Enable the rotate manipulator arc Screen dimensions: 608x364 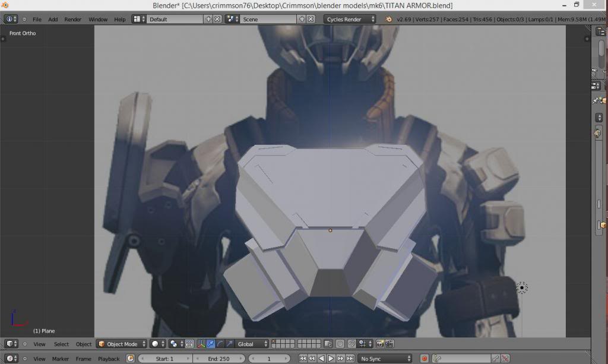220,344
